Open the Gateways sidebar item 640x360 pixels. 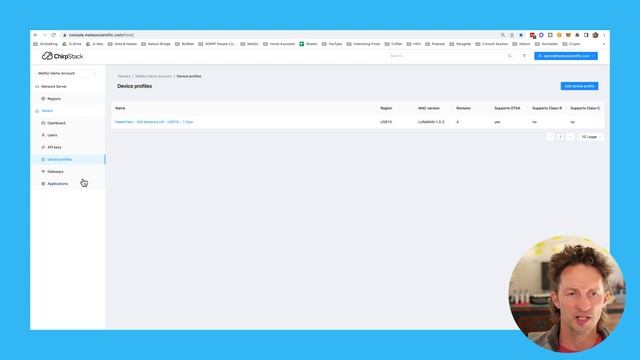tap(55, 172)
